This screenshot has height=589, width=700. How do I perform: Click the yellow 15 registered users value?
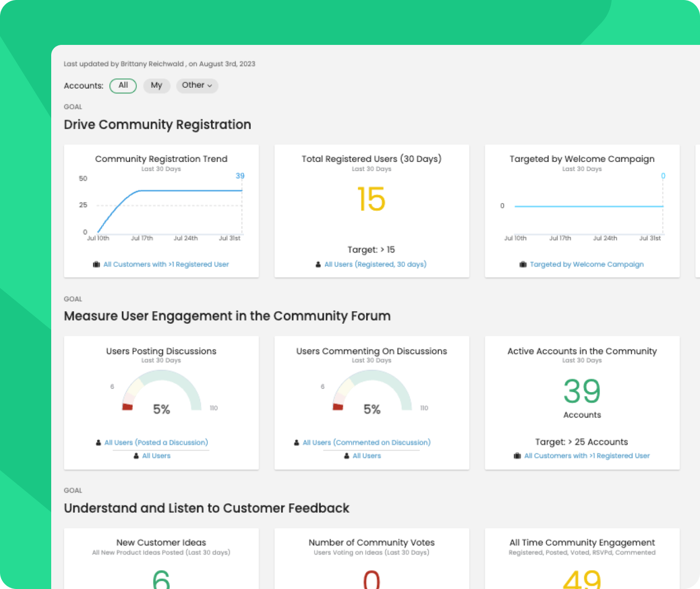[x=371, y=199]
